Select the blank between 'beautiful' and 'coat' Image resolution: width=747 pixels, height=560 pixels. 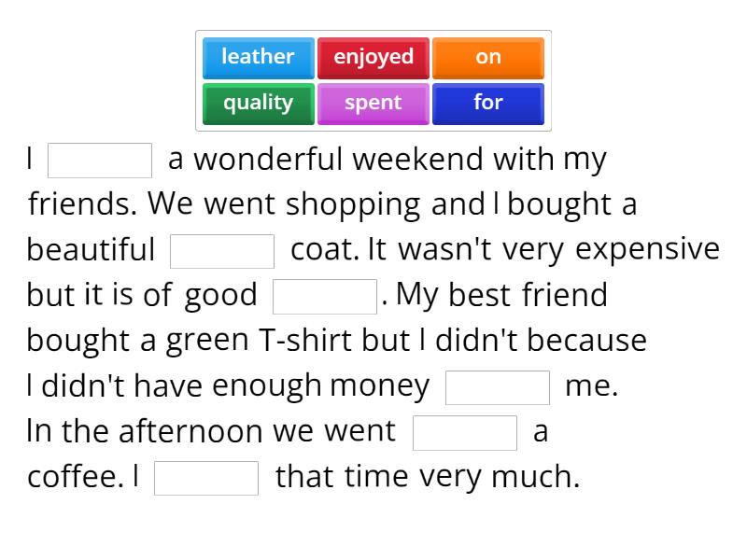(x=222, y=251)
